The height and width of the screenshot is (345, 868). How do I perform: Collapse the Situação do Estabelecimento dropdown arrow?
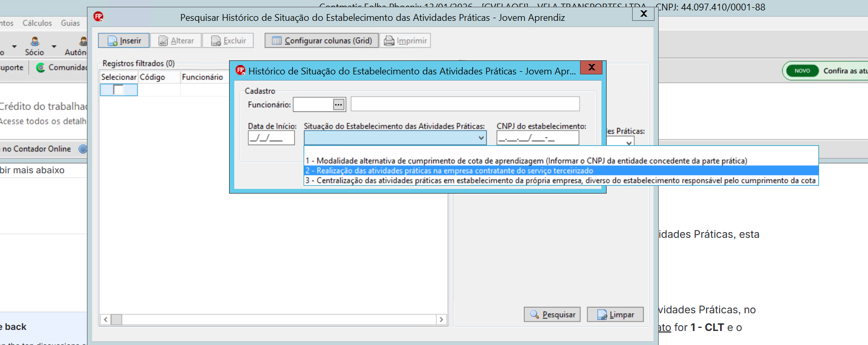[x=481, y=138]
